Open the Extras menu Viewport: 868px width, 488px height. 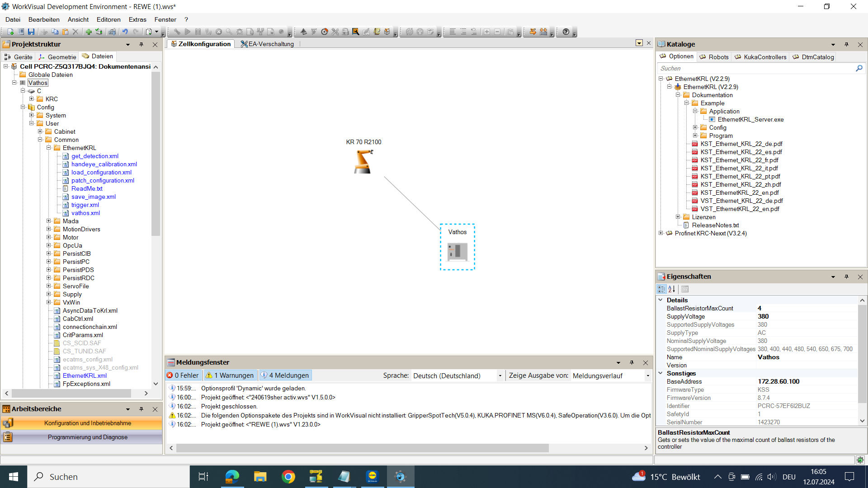(137, 19)
